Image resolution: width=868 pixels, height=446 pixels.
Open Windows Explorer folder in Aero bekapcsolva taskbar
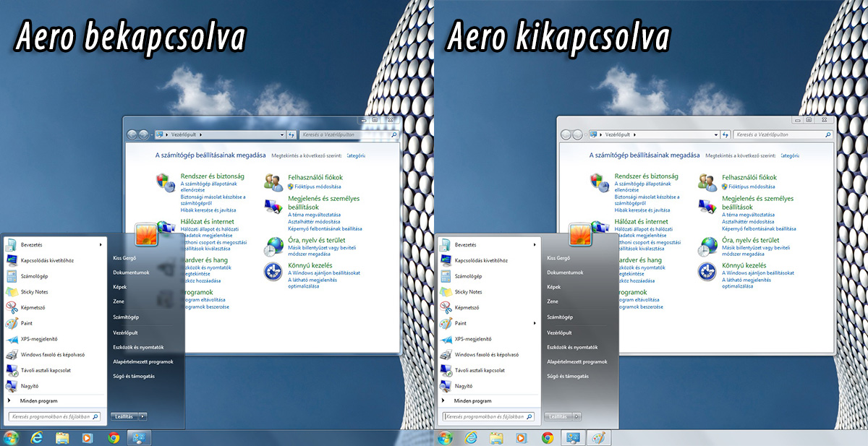pos(62,437)
